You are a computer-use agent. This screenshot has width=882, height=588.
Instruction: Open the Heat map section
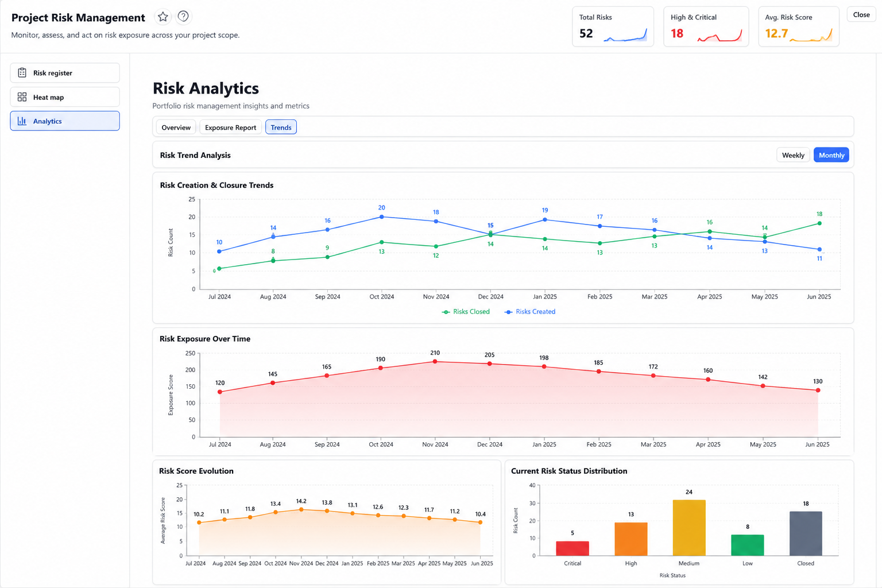65,97
